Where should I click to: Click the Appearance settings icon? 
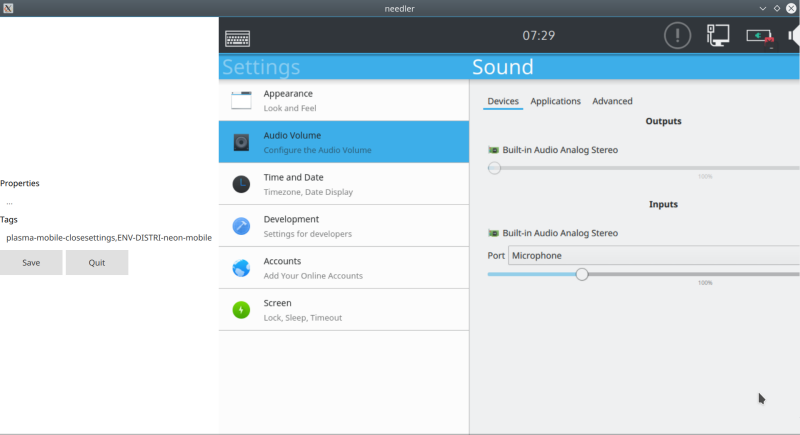[x=241, y=100]
